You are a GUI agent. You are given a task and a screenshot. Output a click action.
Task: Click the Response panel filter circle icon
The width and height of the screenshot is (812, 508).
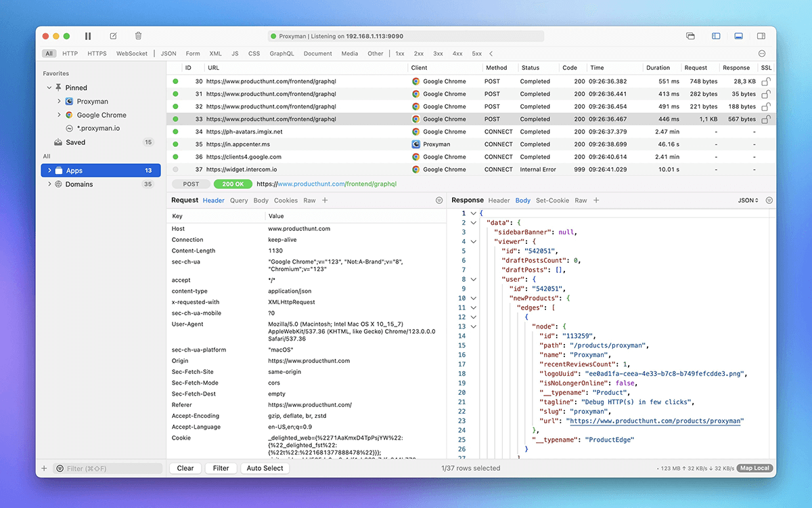click(x=769, y=200)
